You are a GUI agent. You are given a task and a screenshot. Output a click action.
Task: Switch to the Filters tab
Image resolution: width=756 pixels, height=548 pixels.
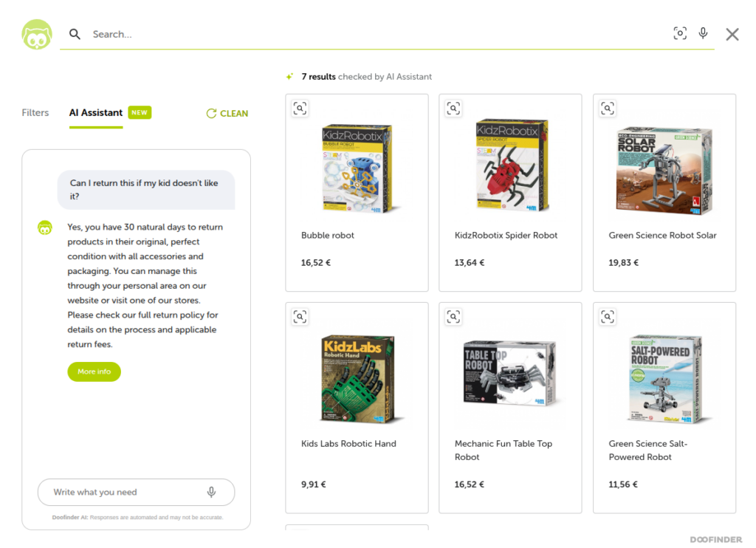(35, 113)
